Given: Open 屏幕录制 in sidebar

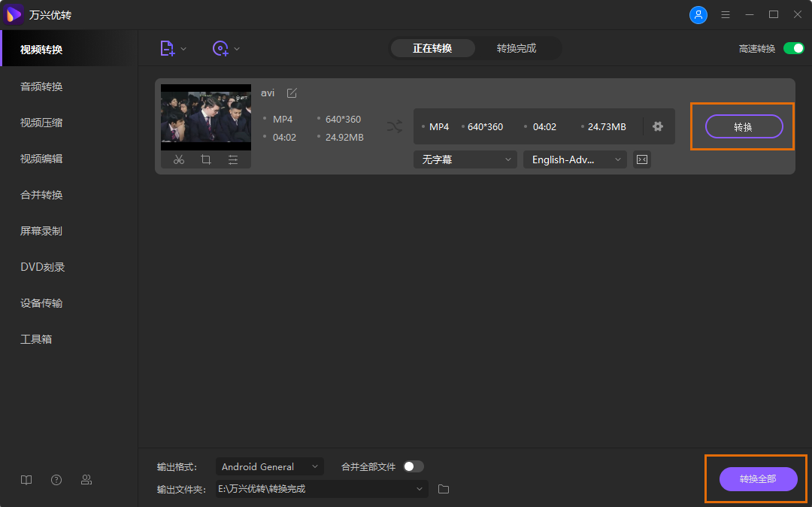Looking at the screenshot, I should [x=41, y=231].
